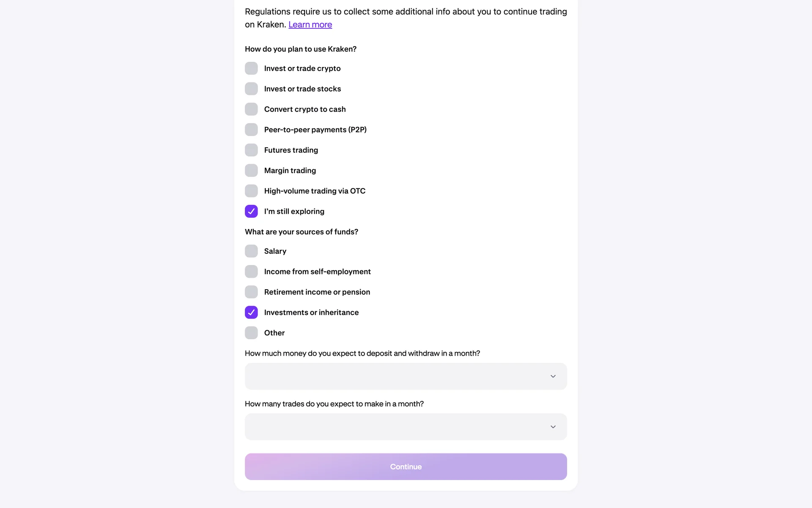
Task: Tick Income from self-employment checkbox
Action: pos(251,272)
